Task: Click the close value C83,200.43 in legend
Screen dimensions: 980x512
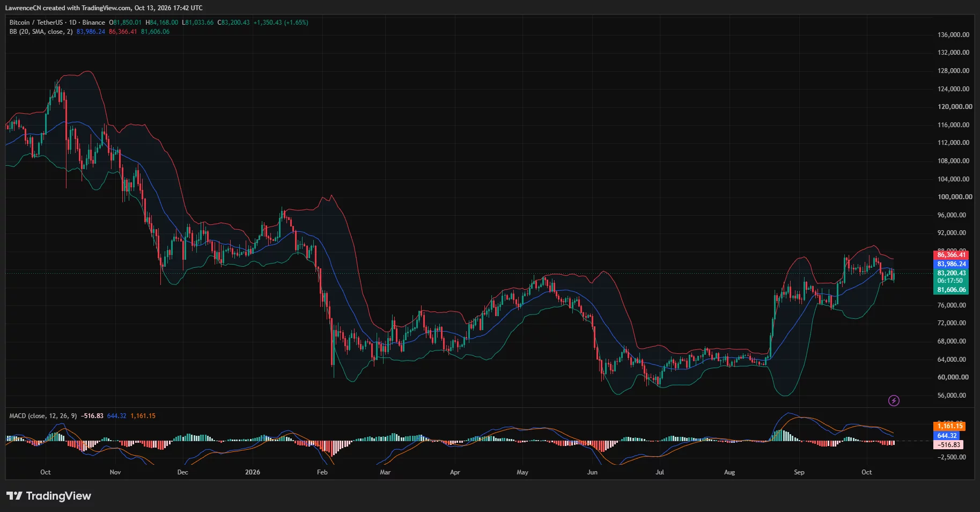Action: 234,23
